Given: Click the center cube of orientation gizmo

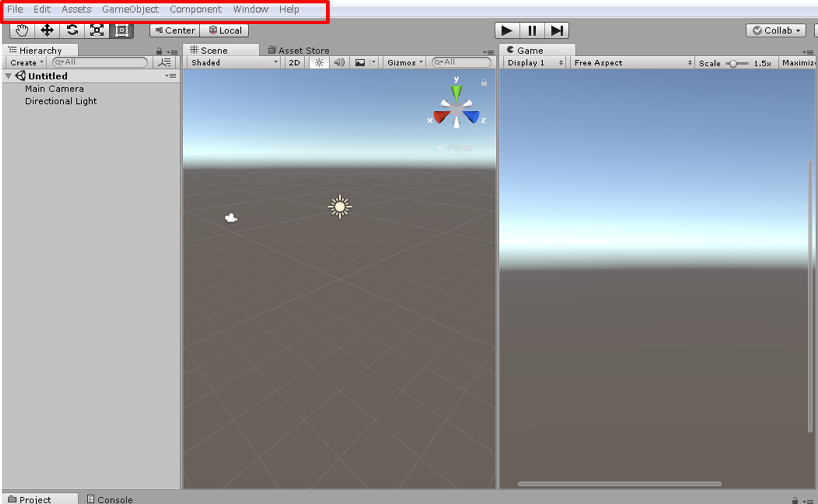Looking at the screenshot, I should point(457,109).
